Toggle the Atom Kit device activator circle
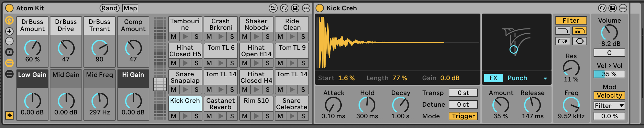644x128 pixels. (x=9, y=8)
